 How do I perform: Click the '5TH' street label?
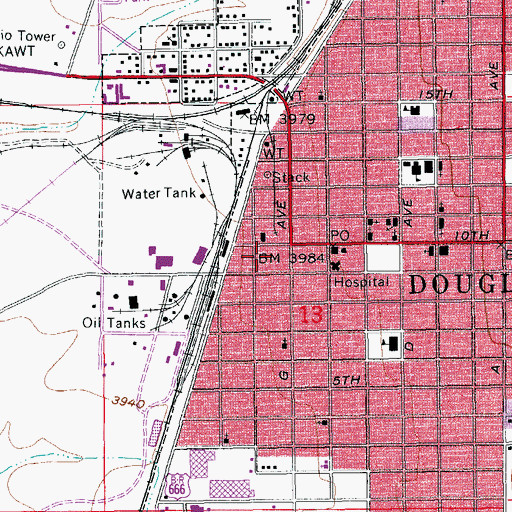347,380
